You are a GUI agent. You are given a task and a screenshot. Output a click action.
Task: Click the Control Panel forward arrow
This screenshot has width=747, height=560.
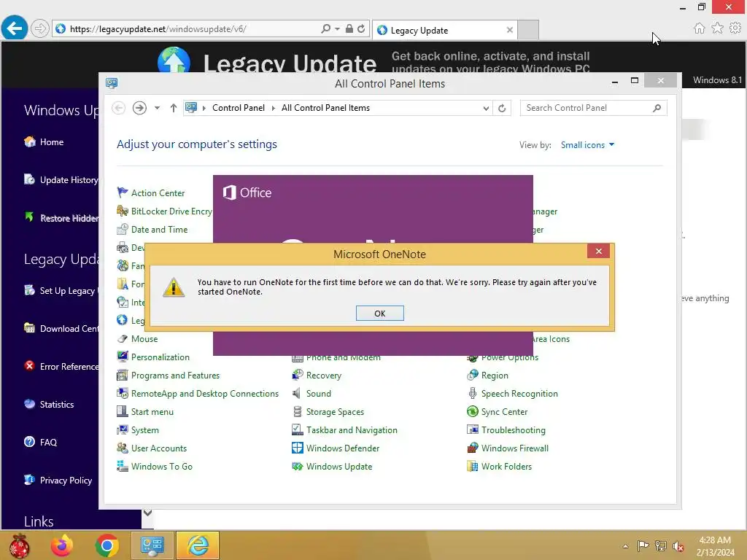tap(139, 108)
